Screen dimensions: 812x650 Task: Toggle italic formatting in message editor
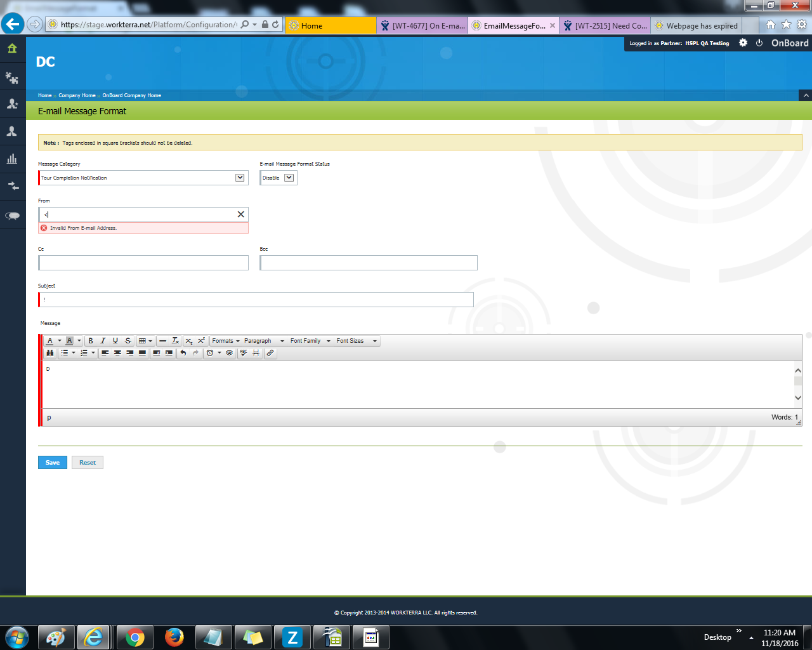pos(103,341)
